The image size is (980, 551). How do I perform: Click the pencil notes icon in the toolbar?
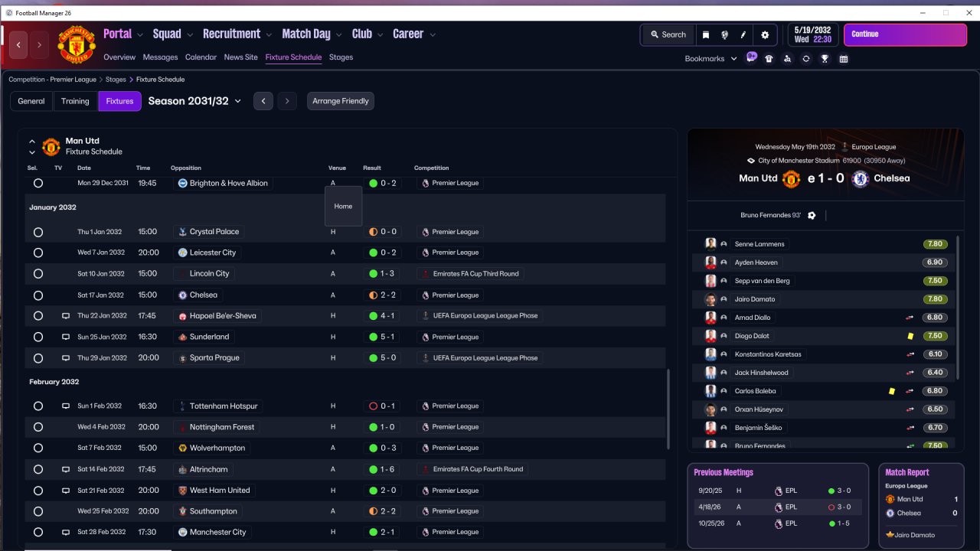pyautogui.click(x=743, y=34)
